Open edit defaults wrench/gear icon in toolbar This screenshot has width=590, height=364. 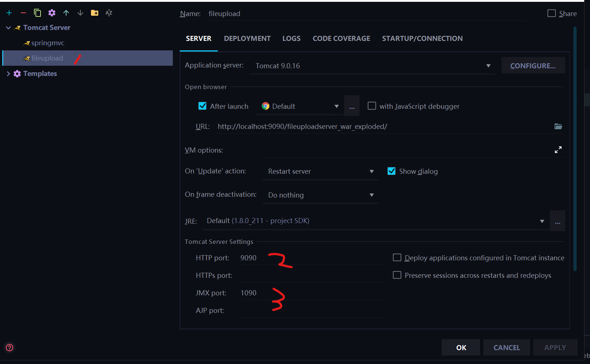tap(52, 13)
